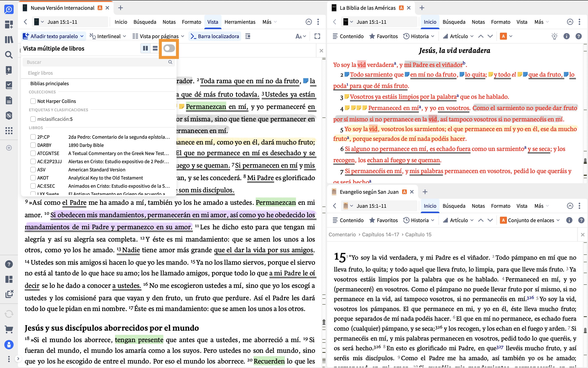This screenshot has height=368, width=588.
Task: Toggle full screen in NVI panel
Action: click(317, 36)
